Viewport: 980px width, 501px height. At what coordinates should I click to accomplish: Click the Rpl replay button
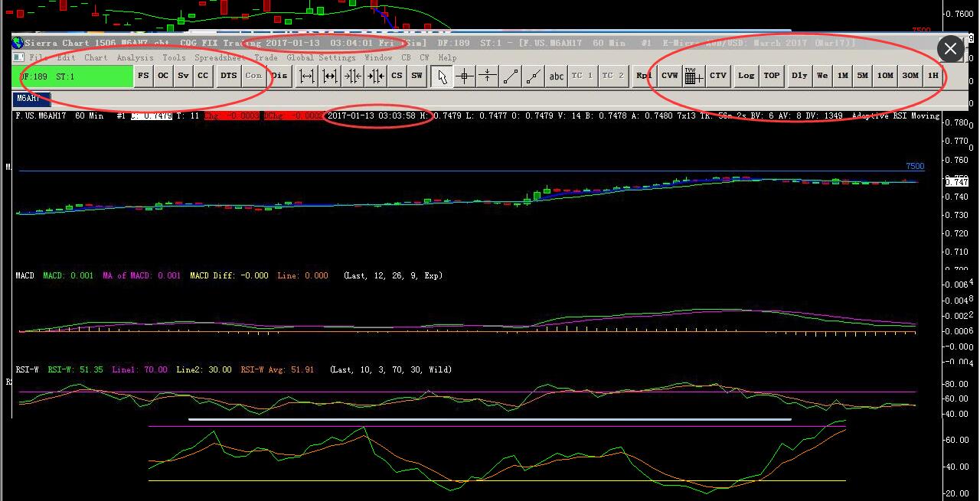pos(644,76)
